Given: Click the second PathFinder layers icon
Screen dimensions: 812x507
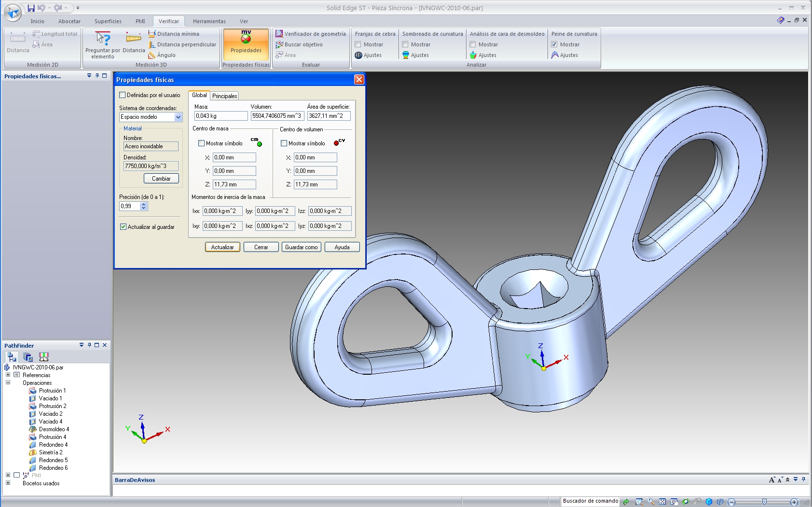Looking at the screenshot, I should (28, 357).
